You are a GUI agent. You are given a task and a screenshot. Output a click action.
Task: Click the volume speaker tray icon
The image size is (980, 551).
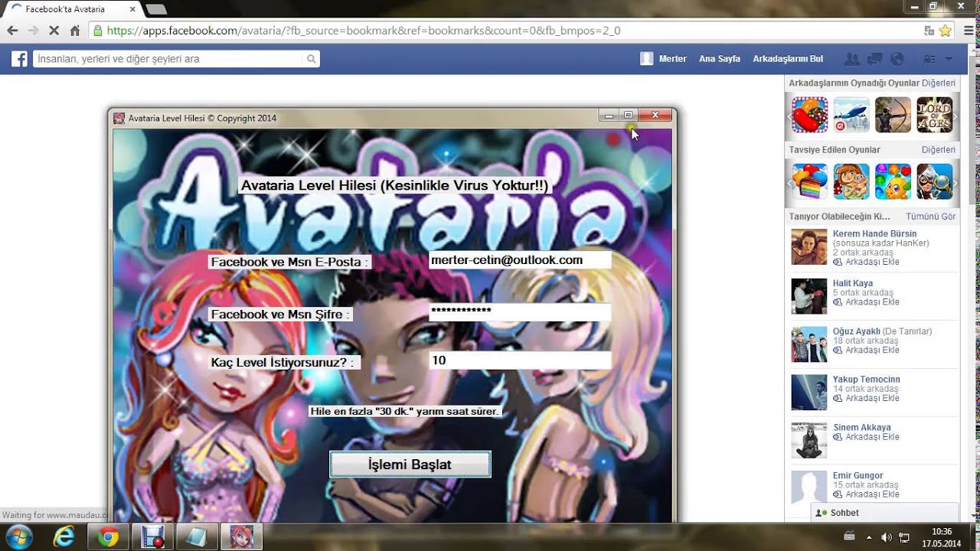click(886, 537)
